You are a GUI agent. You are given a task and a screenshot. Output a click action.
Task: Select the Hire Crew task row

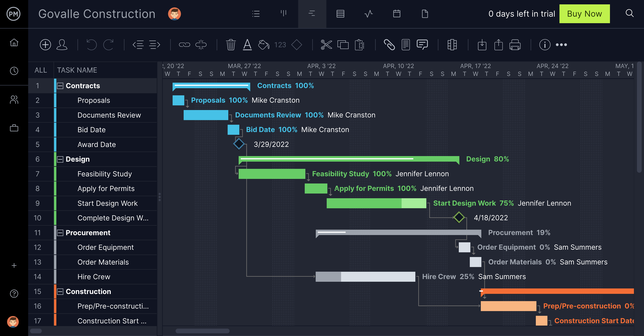coord(94,277)
